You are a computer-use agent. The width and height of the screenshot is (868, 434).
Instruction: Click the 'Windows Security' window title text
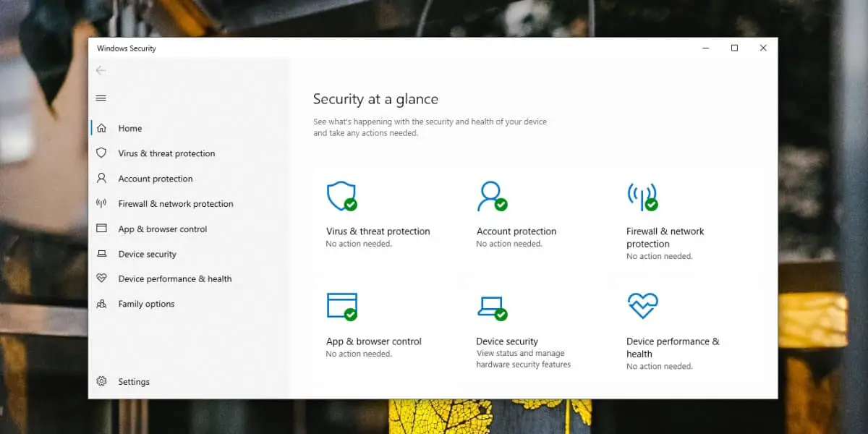[x=127, y=48]
